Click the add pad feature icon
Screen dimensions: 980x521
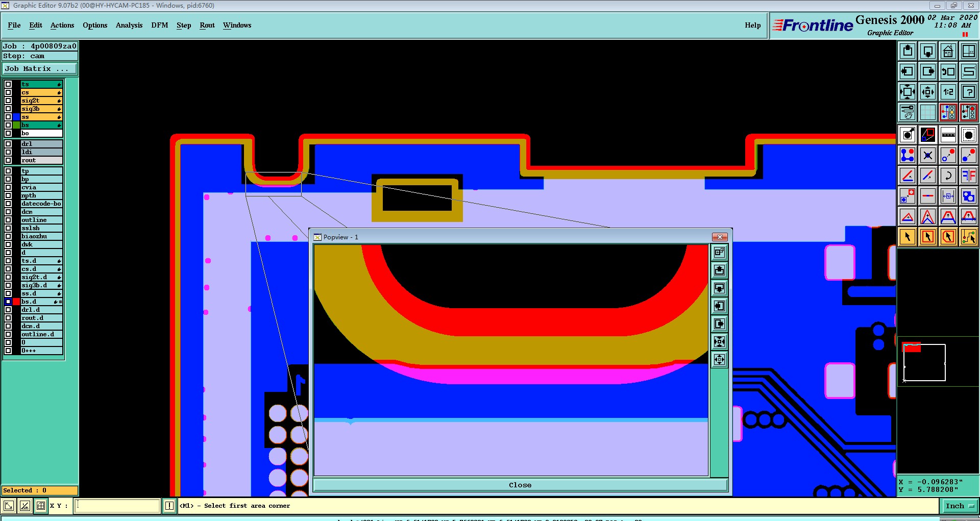pos(908,135)
